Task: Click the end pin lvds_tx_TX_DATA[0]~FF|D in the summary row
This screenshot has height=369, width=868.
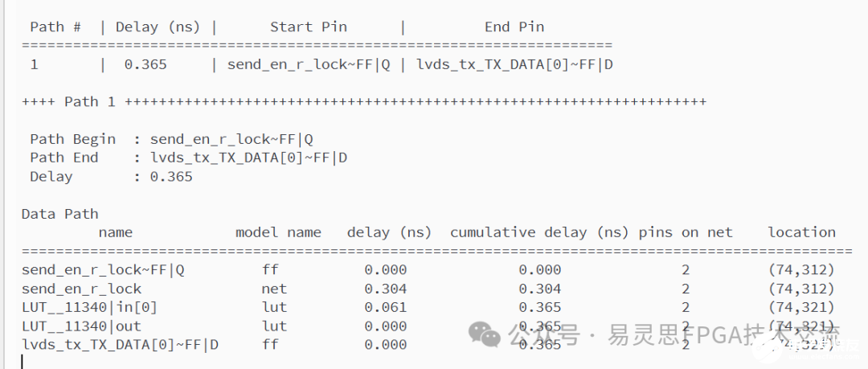Action: [x=516, y=64]
